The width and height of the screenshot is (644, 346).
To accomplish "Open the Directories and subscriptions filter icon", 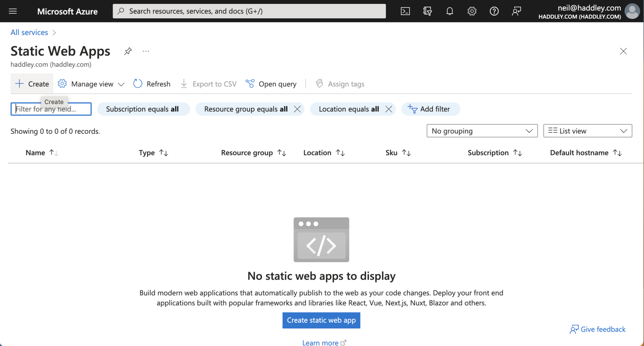I will (427, 11).
